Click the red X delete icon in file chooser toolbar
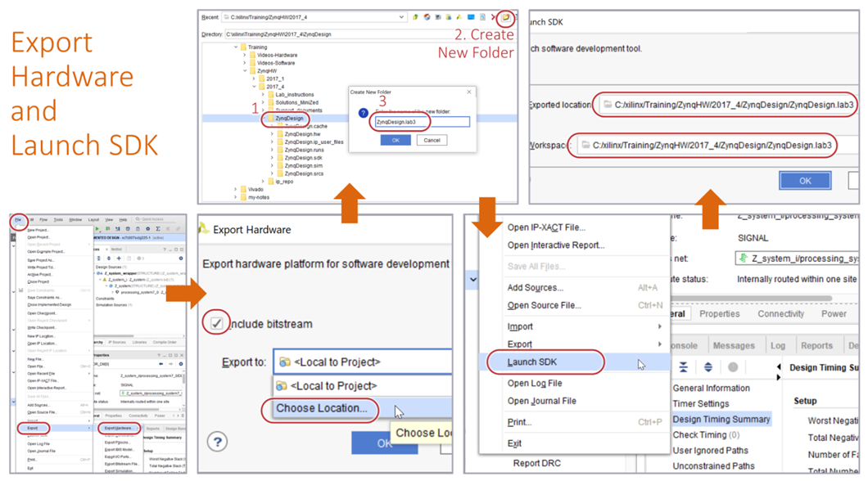 click(x=493, y=18)
